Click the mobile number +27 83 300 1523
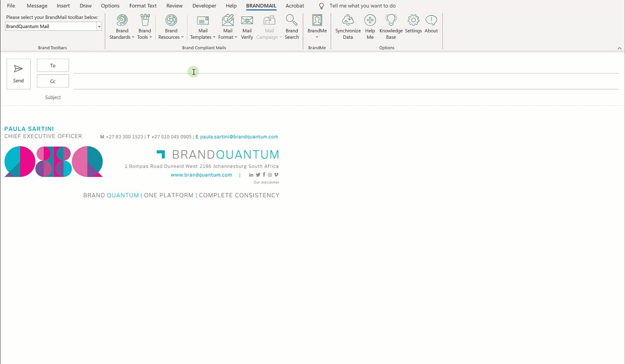625x364 pixels. pyautogui.click(x=125, y=137)
